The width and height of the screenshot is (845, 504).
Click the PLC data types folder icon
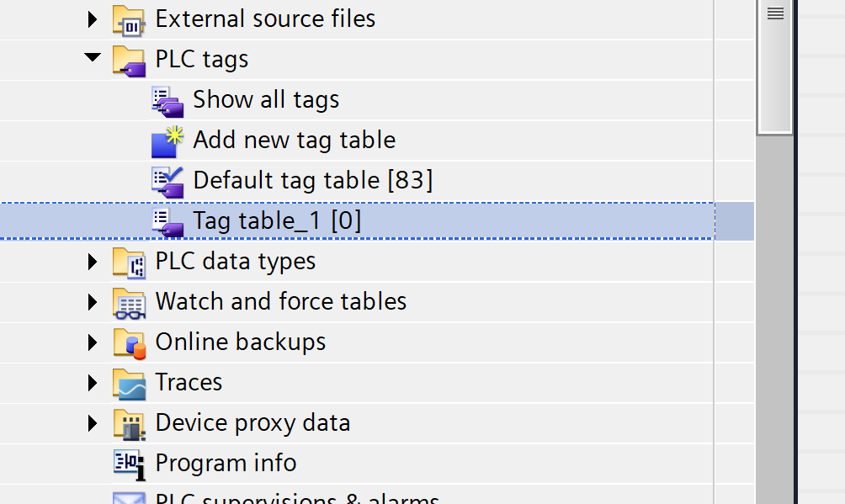click(x=129, y=262)
